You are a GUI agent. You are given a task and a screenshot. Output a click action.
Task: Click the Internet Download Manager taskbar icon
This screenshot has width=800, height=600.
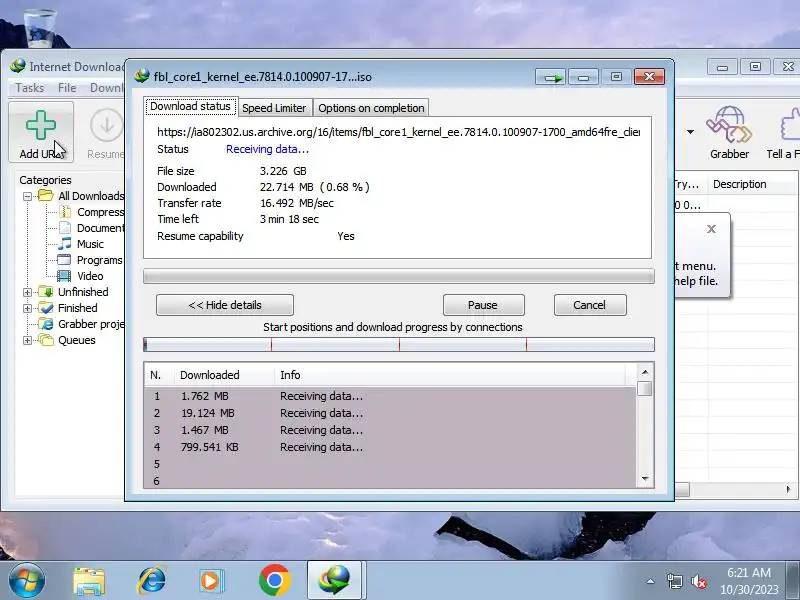(335, 581)
